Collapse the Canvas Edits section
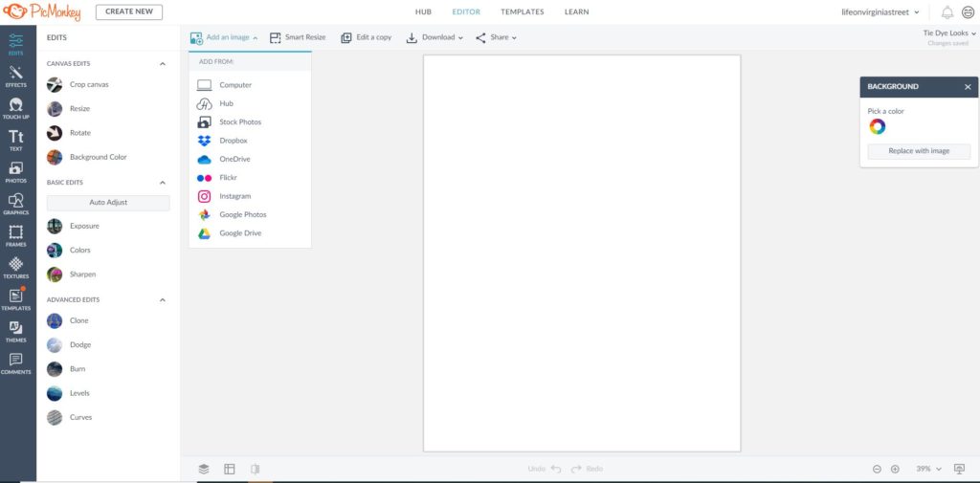Image resolution: width=980 pixels, height=483 pixels. click(163, 64)
